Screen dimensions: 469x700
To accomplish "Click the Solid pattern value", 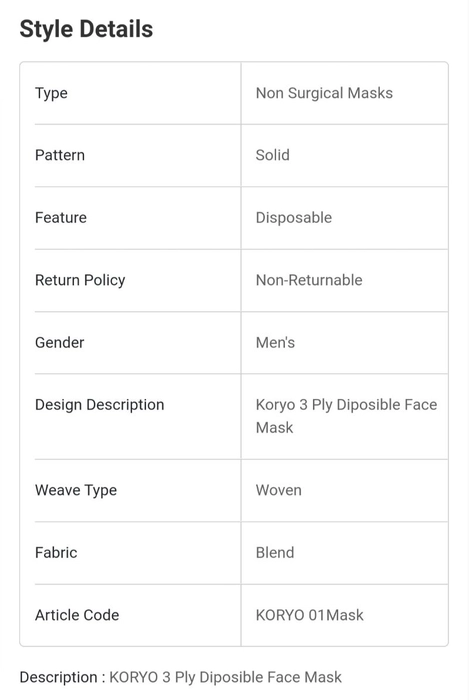I will coord(272,155).
